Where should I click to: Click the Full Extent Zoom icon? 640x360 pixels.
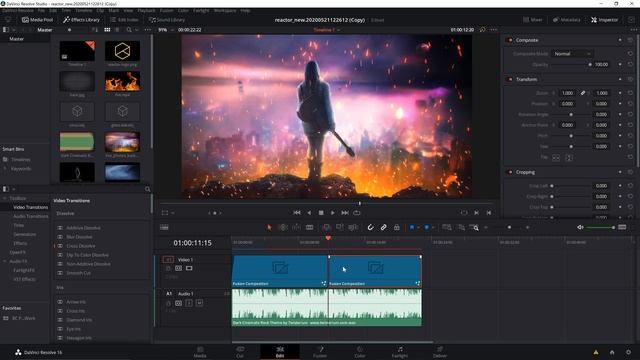pos(447,227)
